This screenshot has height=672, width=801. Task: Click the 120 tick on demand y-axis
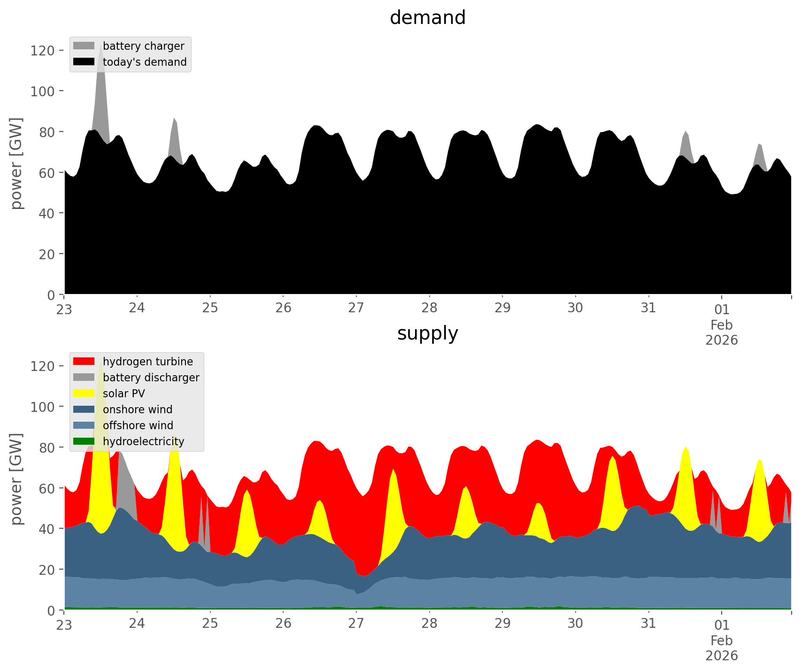[41, 50]
